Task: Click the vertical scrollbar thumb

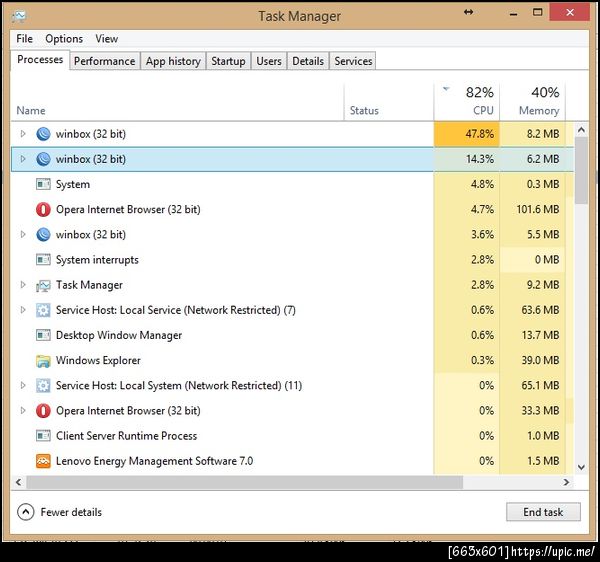Action: tap(581, 171)
